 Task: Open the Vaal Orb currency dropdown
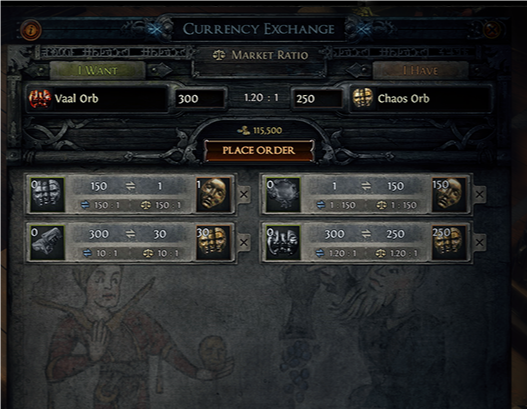(x=97, y=98)
